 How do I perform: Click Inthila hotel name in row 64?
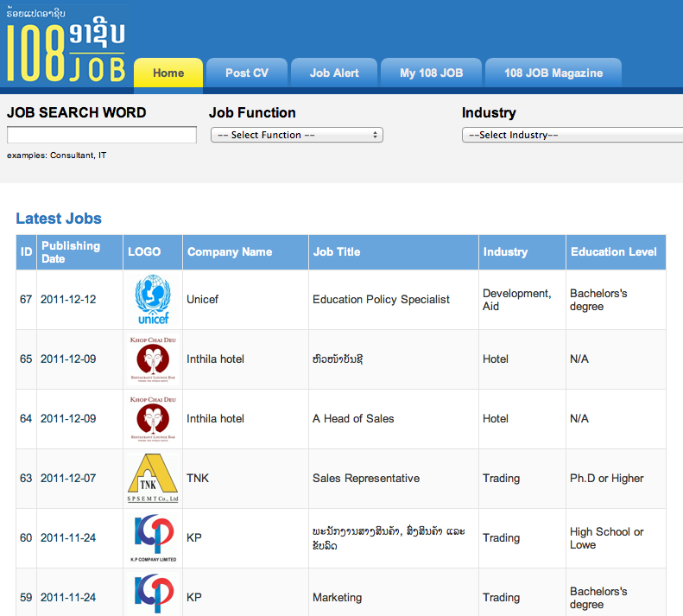pyautogui.click(x=215, y=419)
